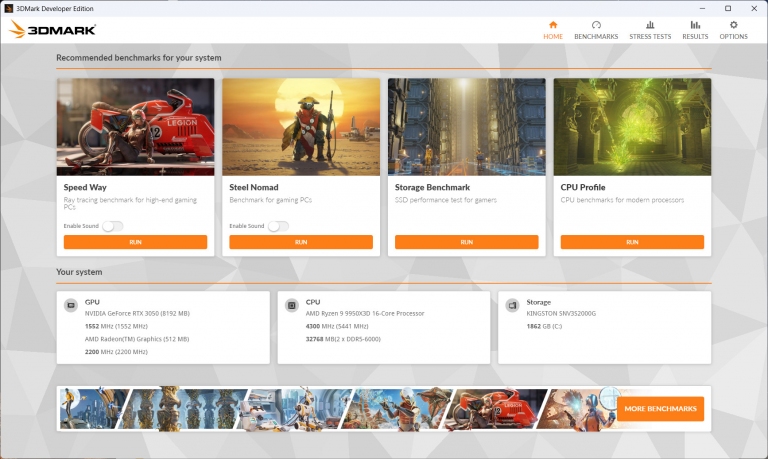768x459 pixels.
Task: Switch to the OPTIONS label
Action: click(x=733, y=36)
